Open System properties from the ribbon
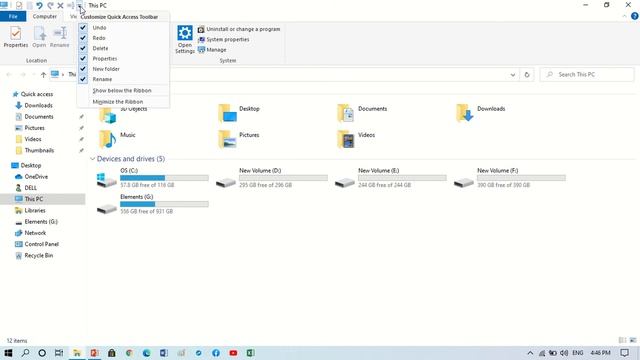640x360 pixels. click(x=223, y=40)
